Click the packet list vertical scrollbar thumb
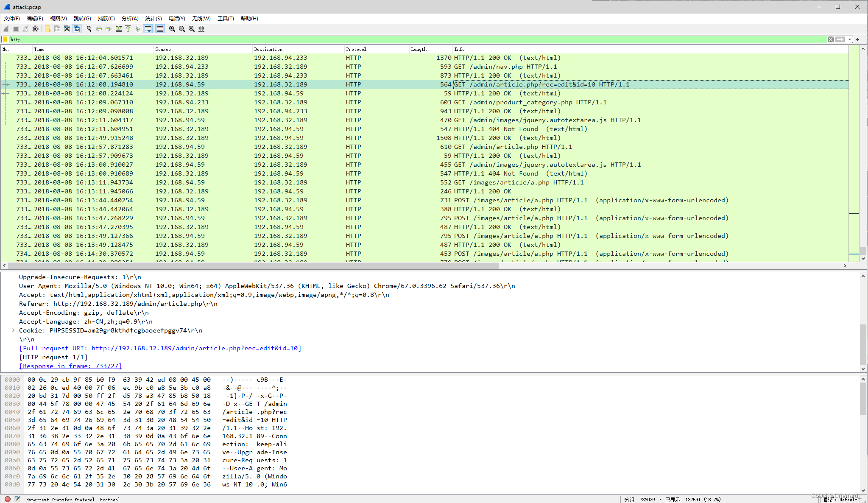Viewport: 868px width, 503px height. [x=863, y=251]
